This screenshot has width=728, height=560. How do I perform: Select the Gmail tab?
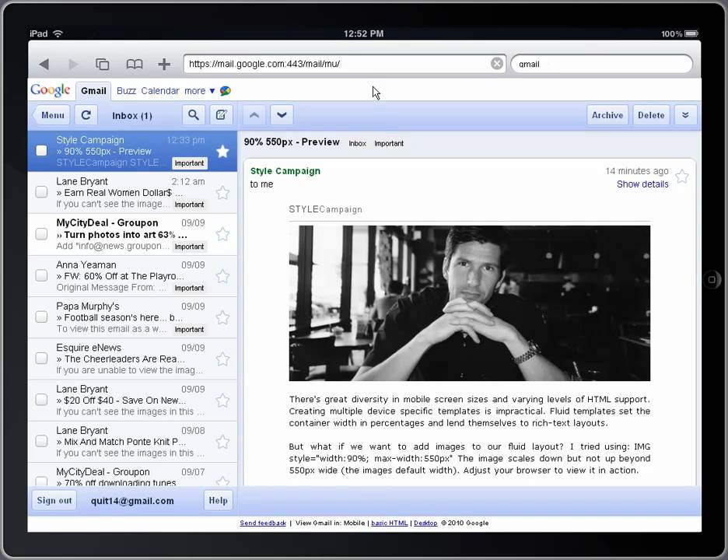pos(93,90)
